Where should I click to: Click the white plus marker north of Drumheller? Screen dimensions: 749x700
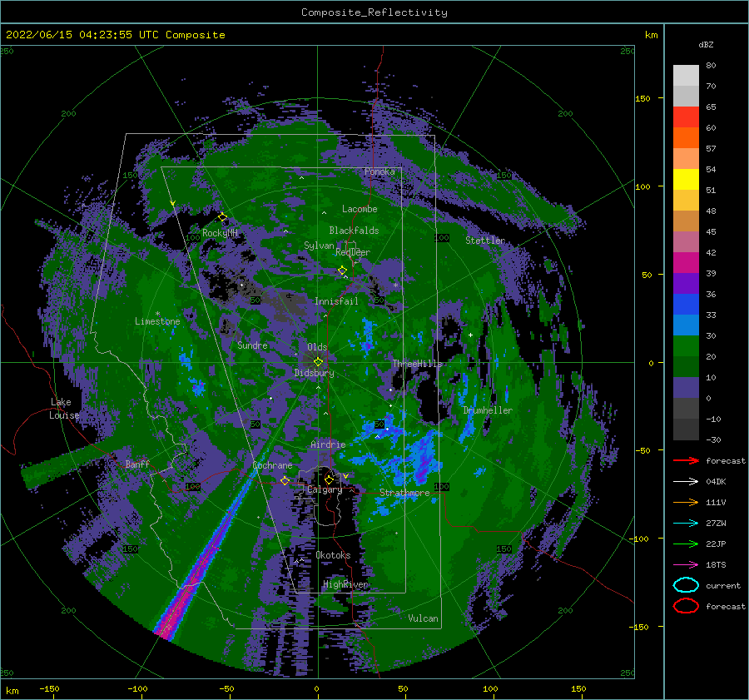[x=470, y=335]
